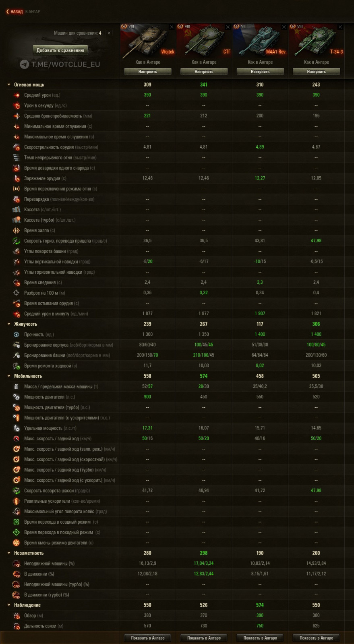Click the Удельная мощность icon
354x644 pixels.
click(17, 428)
